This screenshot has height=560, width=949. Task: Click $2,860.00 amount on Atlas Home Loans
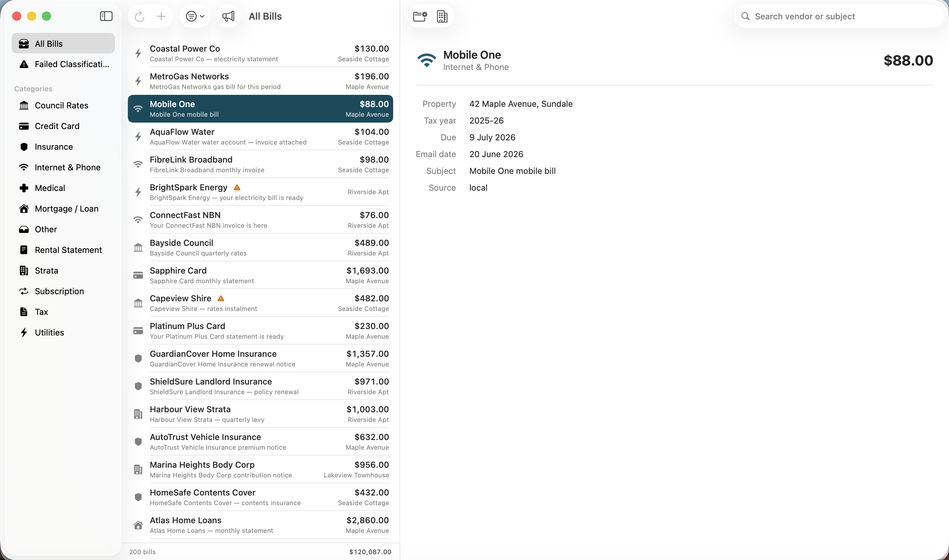(x=368, y=520)
